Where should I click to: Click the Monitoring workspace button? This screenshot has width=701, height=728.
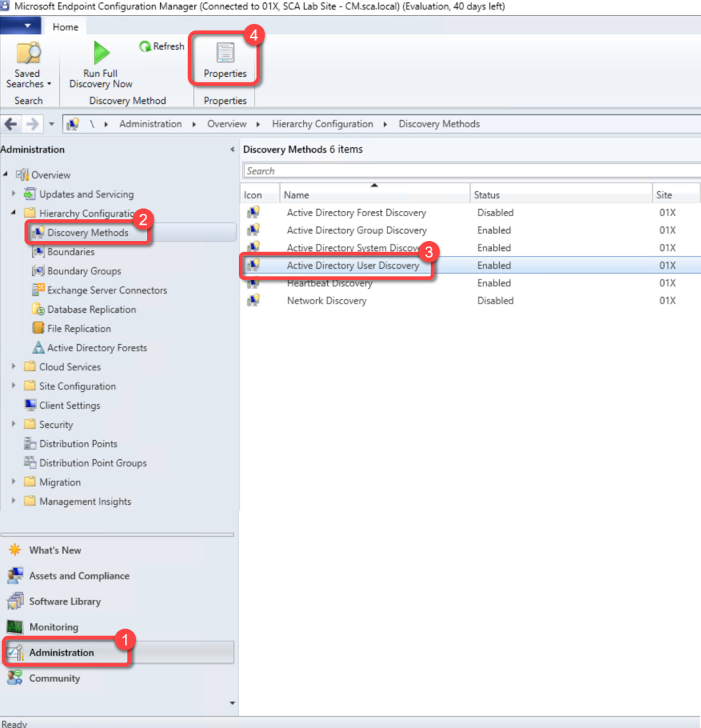53,627
